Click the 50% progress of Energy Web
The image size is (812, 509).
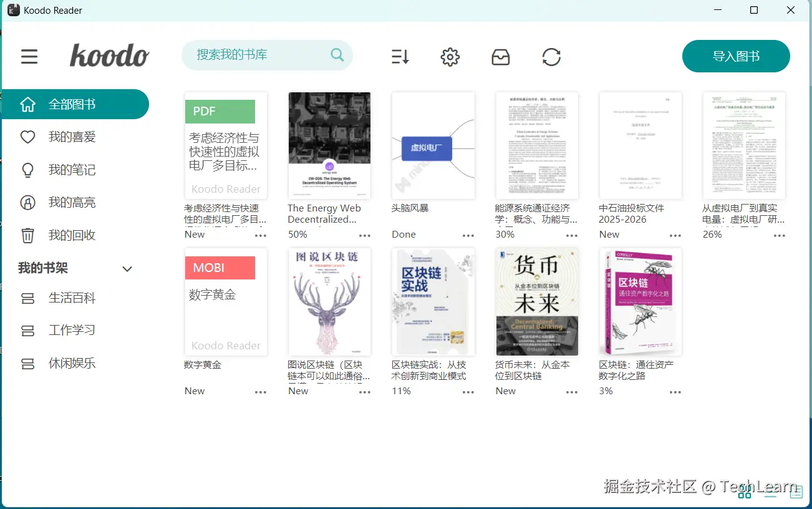(x=297, y=235)
